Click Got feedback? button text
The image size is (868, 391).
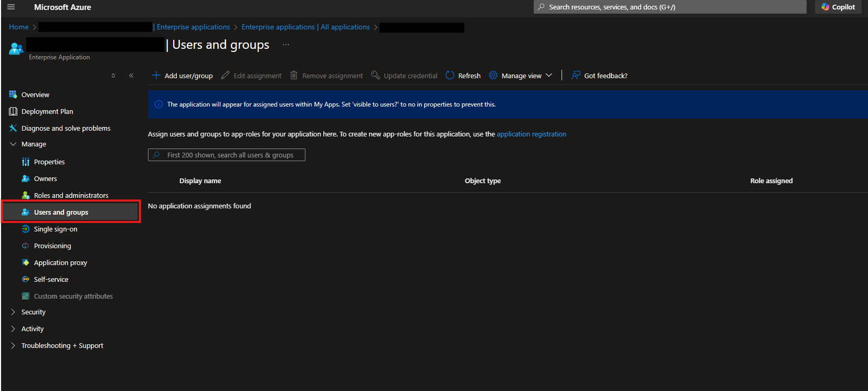pyautogui.click(x=606, y=76)
